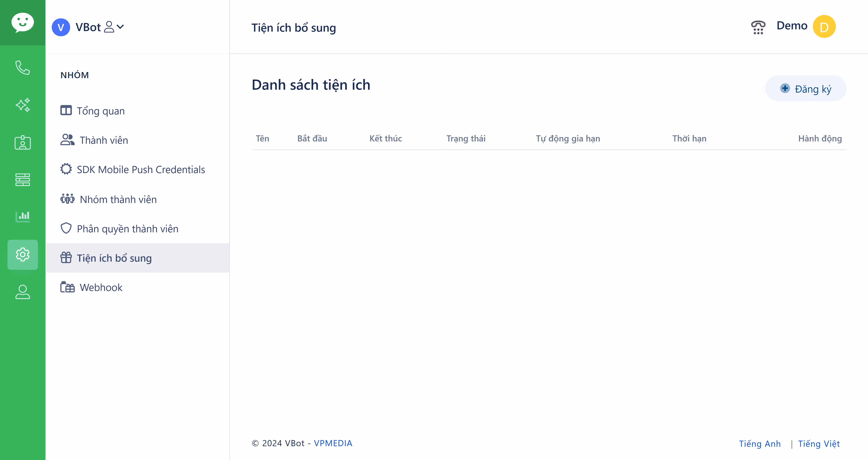Open the table list sidebar icon
Screen dimensions: 868x460
[x=23, y=180]
